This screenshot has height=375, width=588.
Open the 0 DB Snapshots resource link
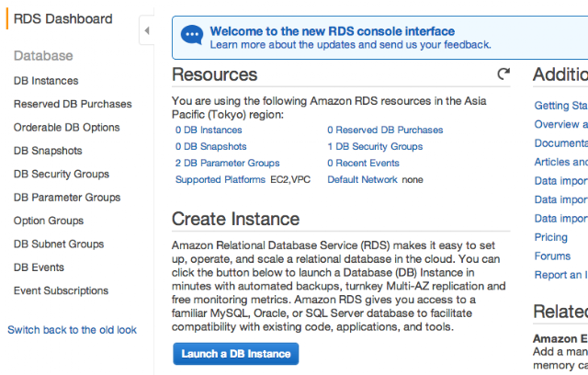coord(210,147)
